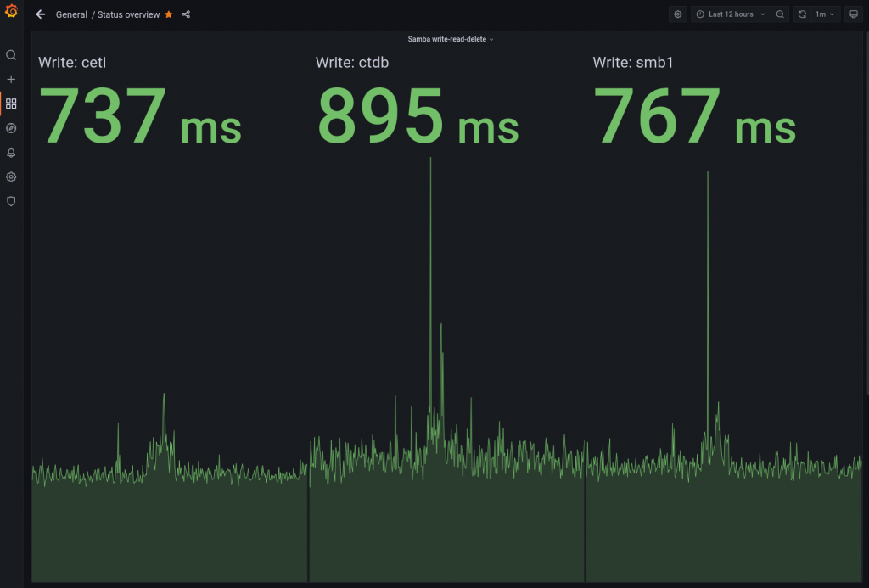Click the Create plus icon in sidebar
The width and height of the screenshot is (869, 588).
click(x=11, y=79)
